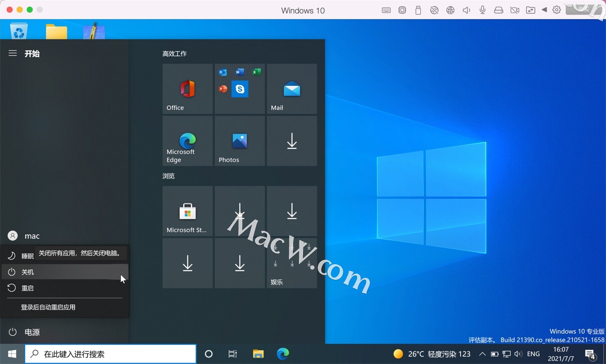606x364 pixels.
Task: Click the 浏览 group header
Action: 169,176
